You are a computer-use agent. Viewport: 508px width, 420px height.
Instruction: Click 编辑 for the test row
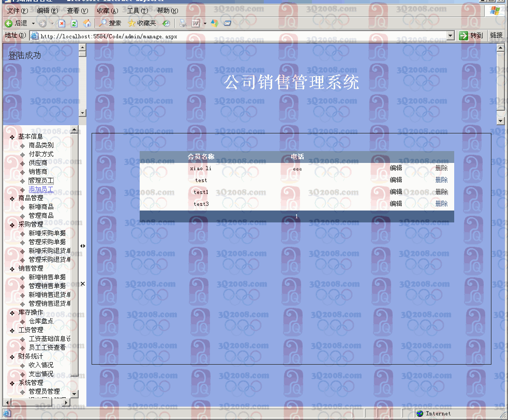(x=396, y=180)
